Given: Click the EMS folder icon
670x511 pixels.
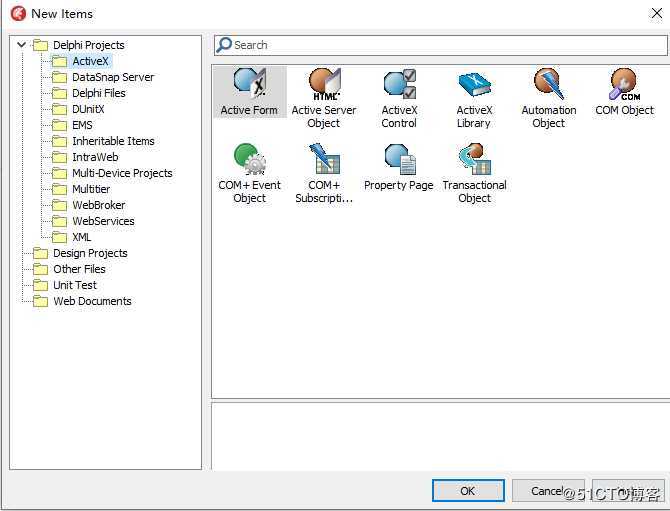Looking at the screenshot, I should pos(59,125).
